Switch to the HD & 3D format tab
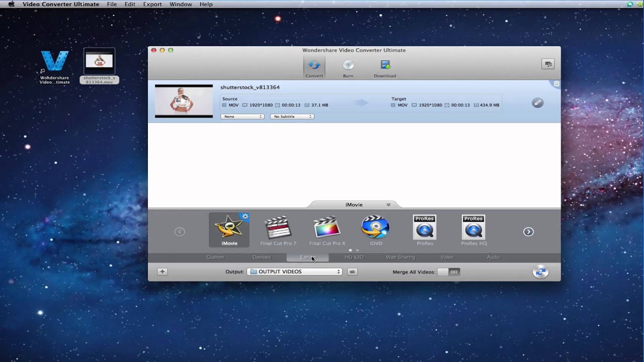 (354, 257)
